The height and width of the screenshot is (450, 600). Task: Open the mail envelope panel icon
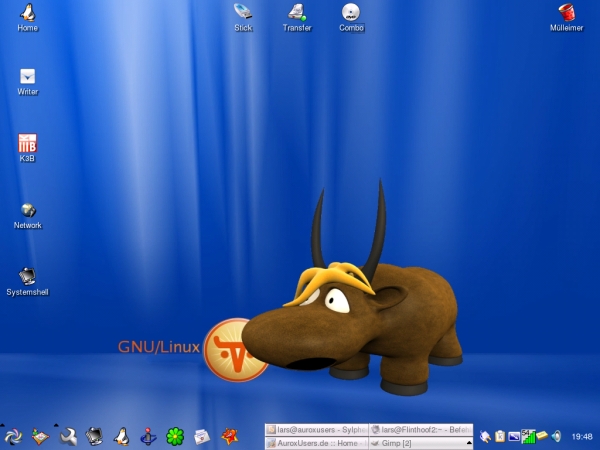coord(202,437)
